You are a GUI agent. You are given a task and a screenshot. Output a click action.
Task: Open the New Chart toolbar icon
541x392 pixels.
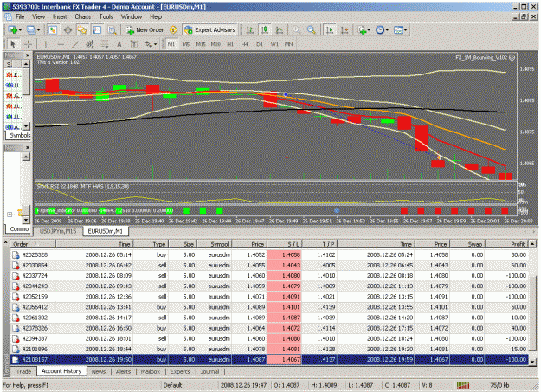(13, 30)
